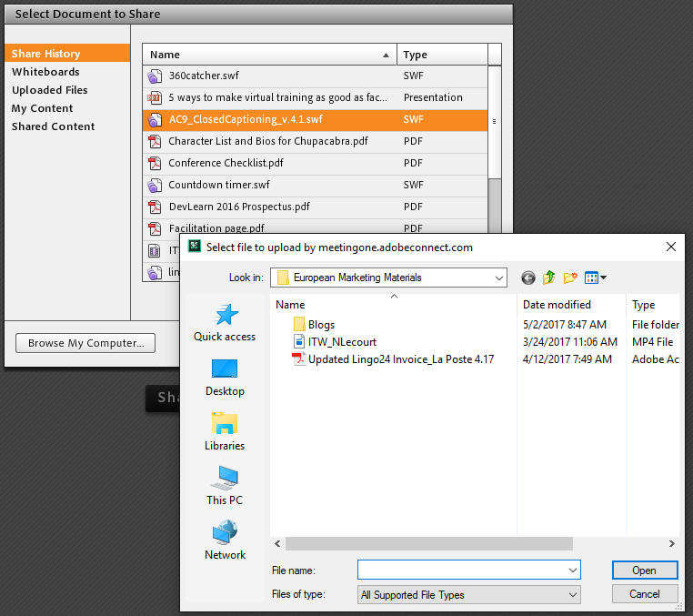The width and height of the screenshot is (693, 616).
Task: Click the 360catcher.swf file icon
Action: coord(155,76)
